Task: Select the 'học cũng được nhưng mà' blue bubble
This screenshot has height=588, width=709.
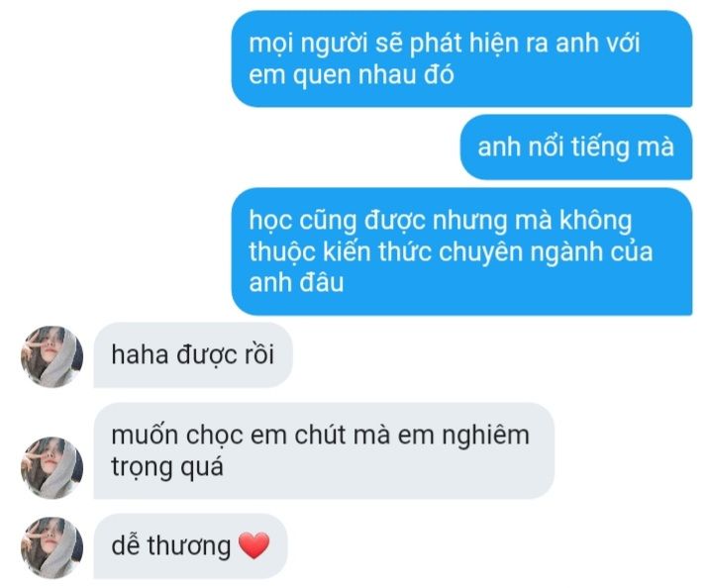Action: [461, 251]
